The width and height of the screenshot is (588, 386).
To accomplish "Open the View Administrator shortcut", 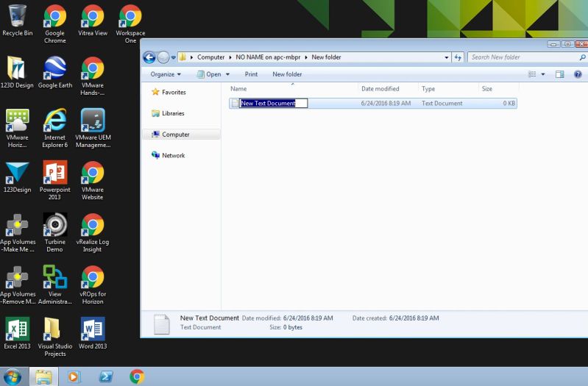I will coord(55,285).
